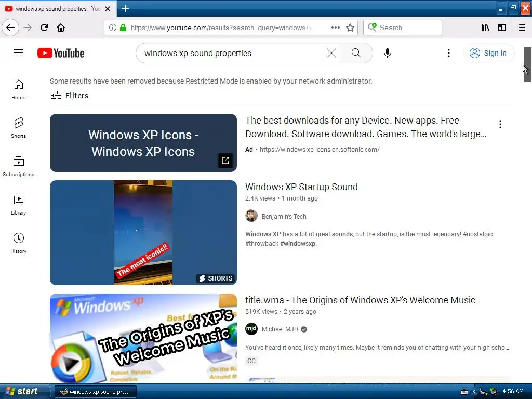Open ad title 'The best downloads for any Device'
Image resolution: width=532 pixels, height=399 pixels.
tap(366, 127)
